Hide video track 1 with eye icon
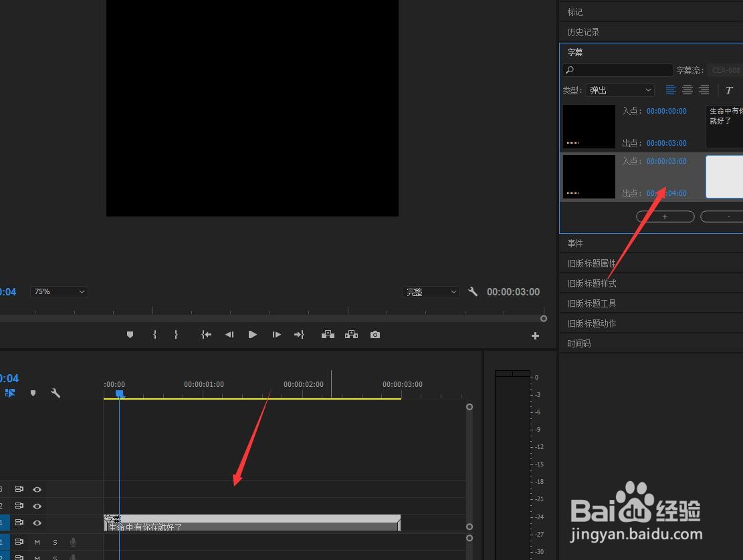The height and width of the screenshot is (560, 743). (37, 523)
